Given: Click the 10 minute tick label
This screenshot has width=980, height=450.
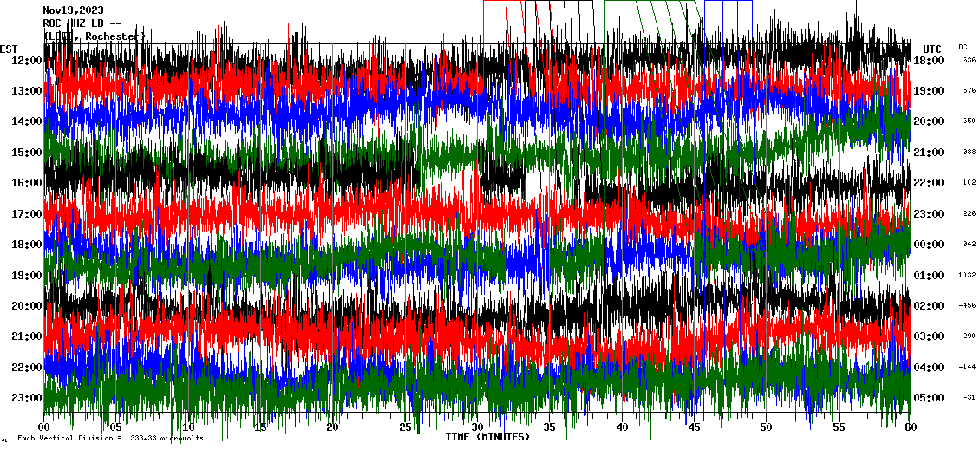Looking at the screenshot, I should coord(189,427).
